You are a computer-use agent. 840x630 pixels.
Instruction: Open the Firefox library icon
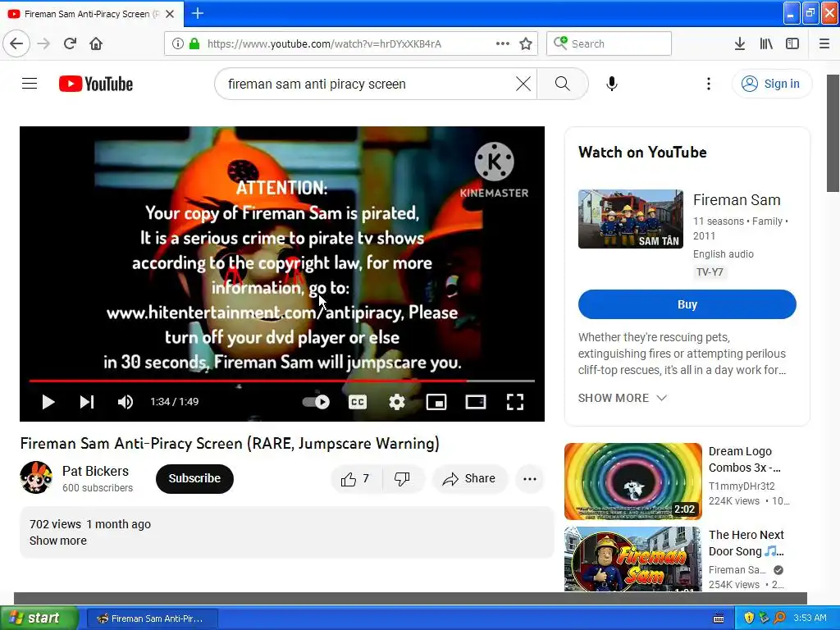(766, 43)
